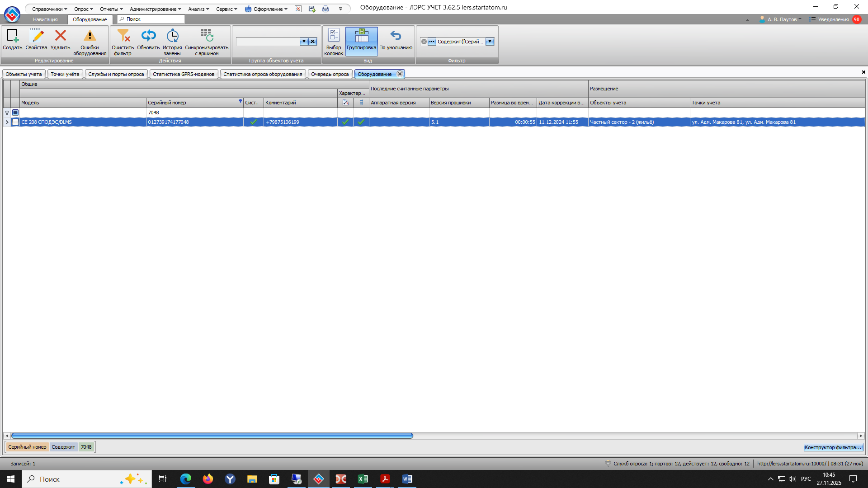The image size is (868, 488).
Task: Check the CE 208 row checkbox
Action: [15, 122]
